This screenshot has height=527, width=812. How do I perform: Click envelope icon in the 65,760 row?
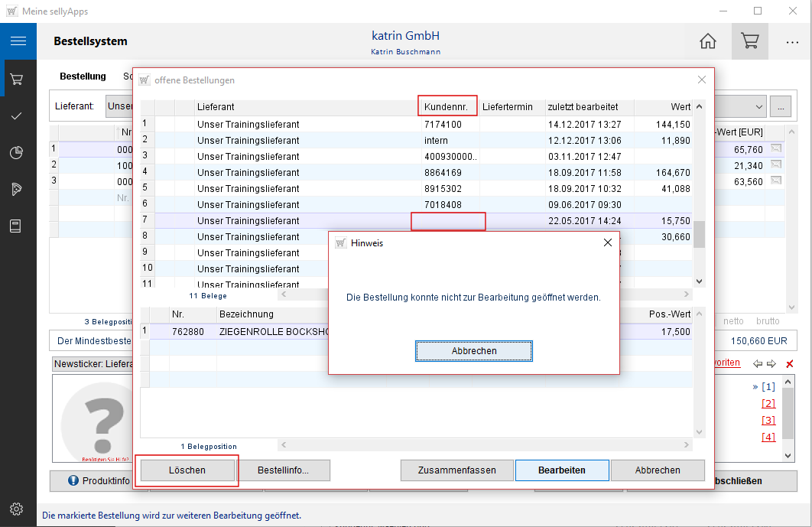[776, 149]
